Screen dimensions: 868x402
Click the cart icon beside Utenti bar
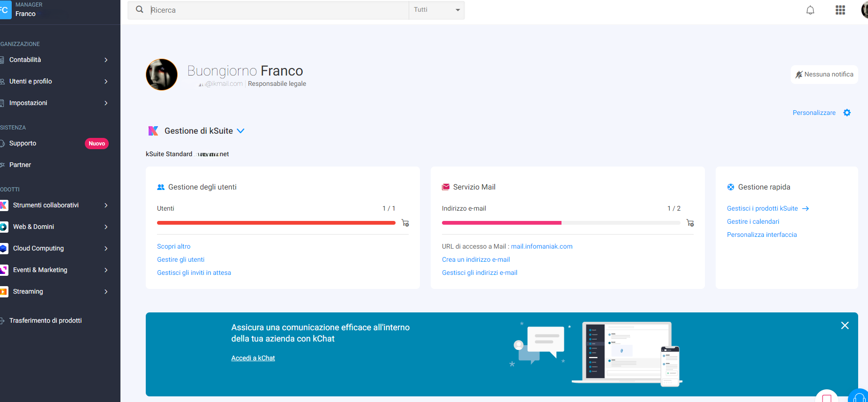tap(405, 223)
